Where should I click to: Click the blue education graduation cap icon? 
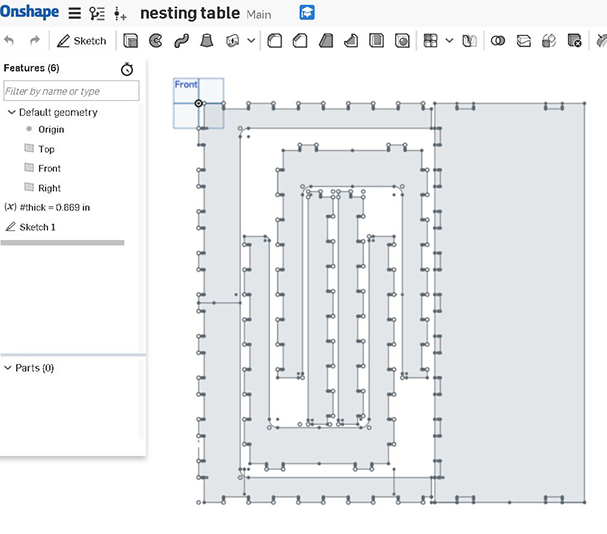(307, 13)
